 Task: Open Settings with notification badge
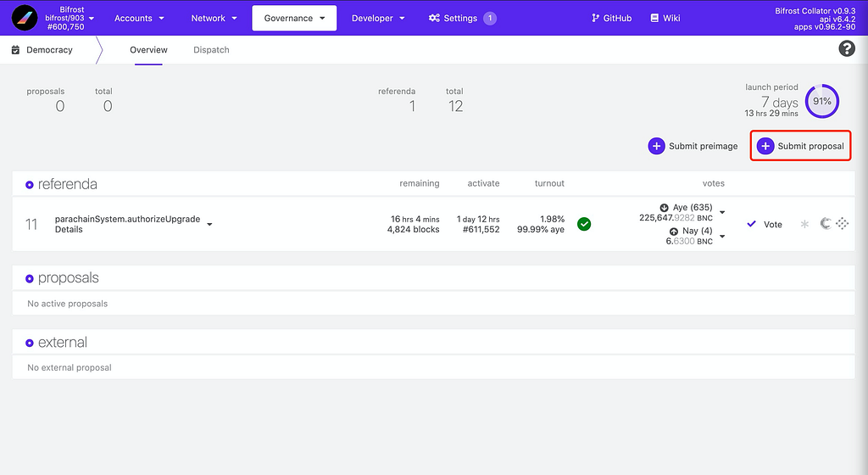(462, 19)
